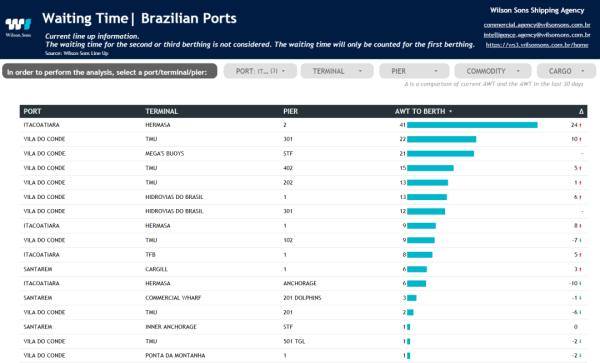
Task: Expand the TERMINAL filter dropdown
Action: click(x=337, y=71)
